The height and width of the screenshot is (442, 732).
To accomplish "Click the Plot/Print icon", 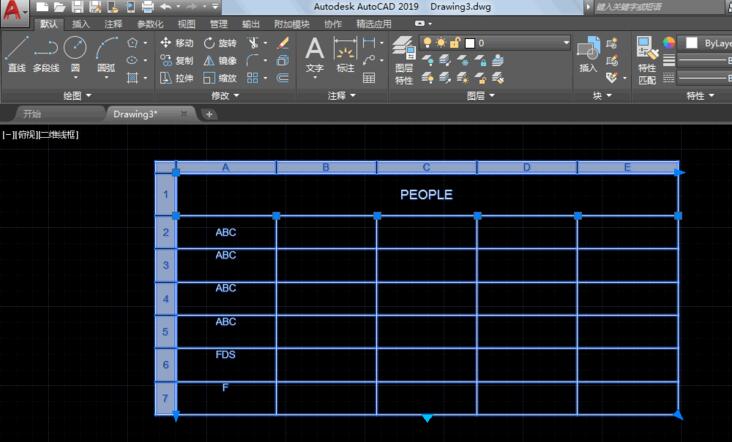I will 148,7.
